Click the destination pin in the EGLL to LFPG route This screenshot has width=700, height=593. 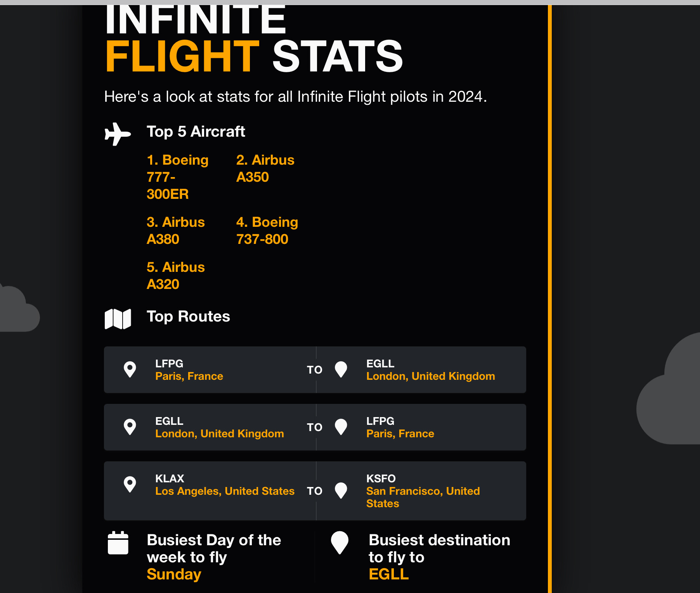coord(341,427)
